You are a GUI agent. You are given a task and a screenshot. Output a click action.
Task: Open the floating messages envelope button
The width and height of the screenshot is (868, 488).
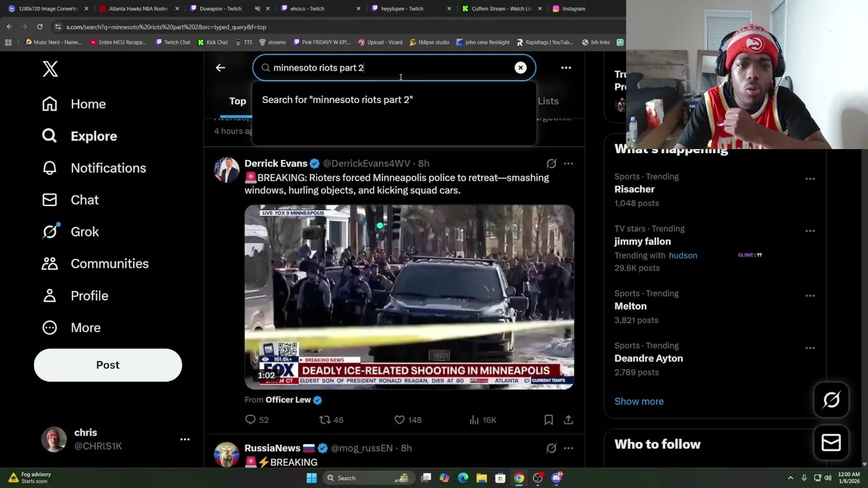coord(831,443)
